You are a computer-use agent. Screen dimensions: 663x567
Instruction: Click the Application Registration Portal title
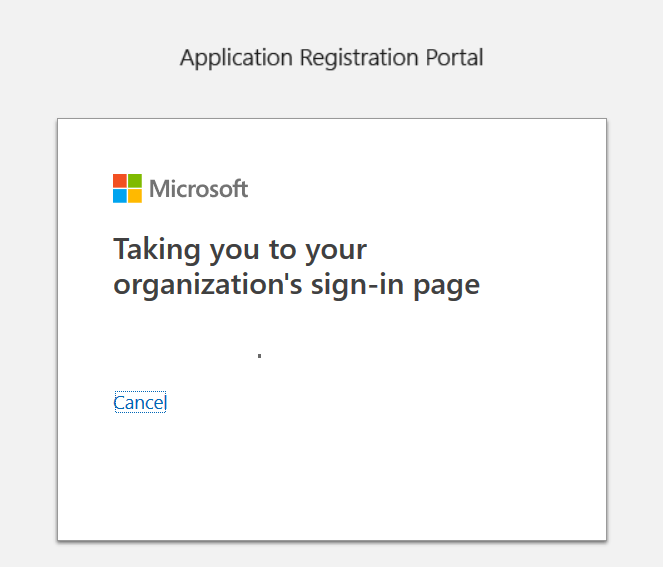click(332, 58)
